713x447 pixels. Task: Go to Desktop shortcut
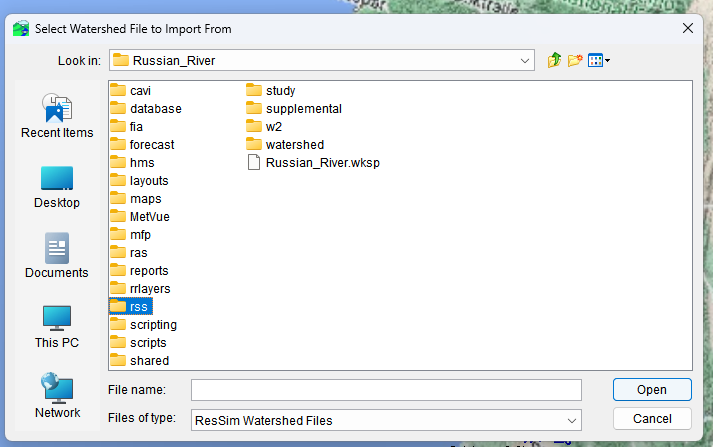pyautogui.click(x=57, y=187)
